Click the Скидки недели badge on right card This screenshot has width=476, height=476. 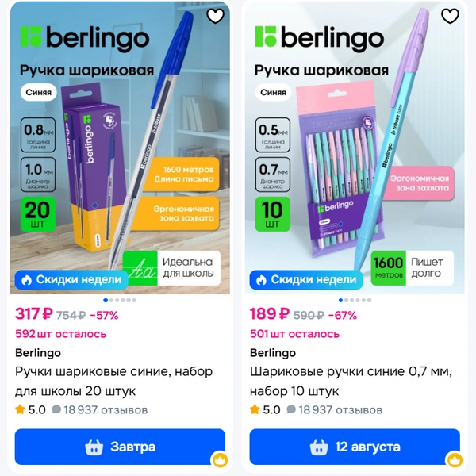(x=306, y=279)
